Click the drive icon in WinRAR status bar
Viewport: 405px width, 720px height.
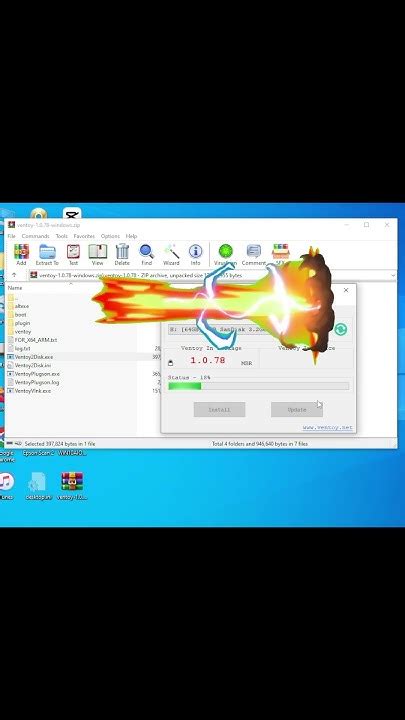point(9,444)
